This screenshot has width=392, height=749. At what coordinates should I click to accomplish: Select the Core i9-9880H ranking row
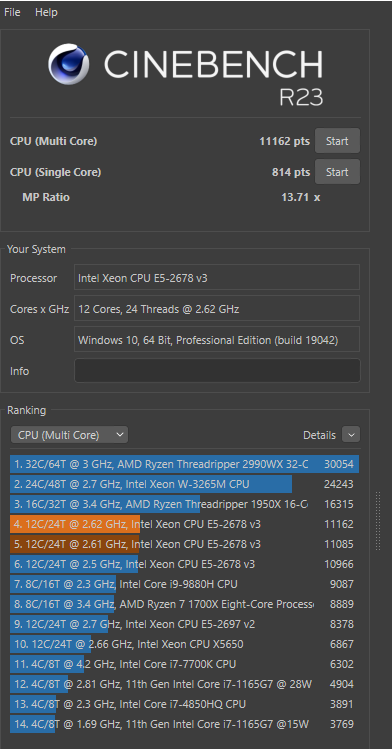pos(185,584)
